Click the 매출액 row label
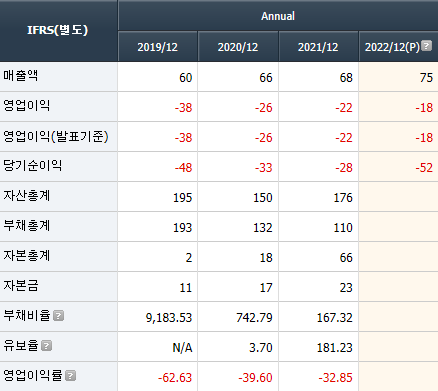The image size is (438, 391). click(21, 76)
